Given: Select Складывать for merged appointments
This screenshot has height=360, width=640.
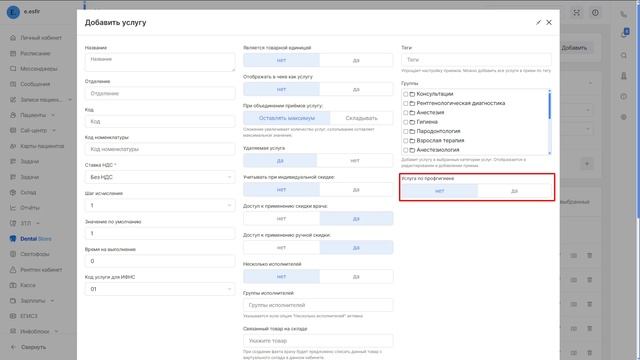Looking at the screenshot, I should [x=361, y=118].
